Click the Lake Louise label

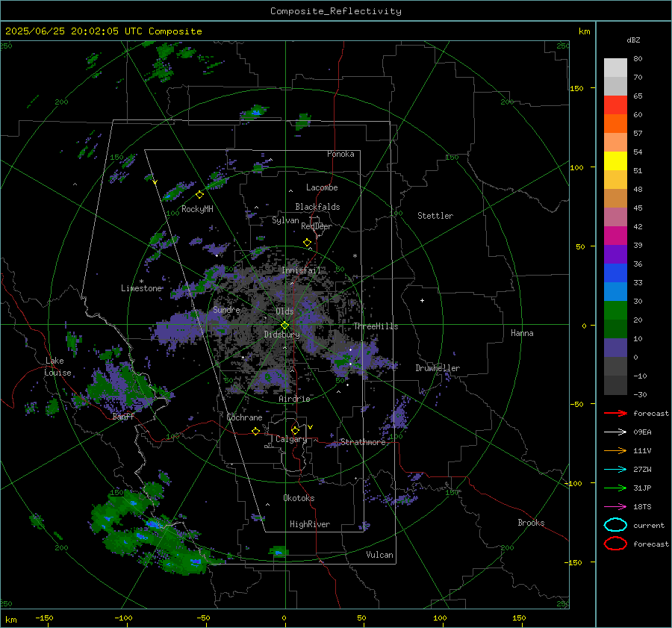(57, 367)
